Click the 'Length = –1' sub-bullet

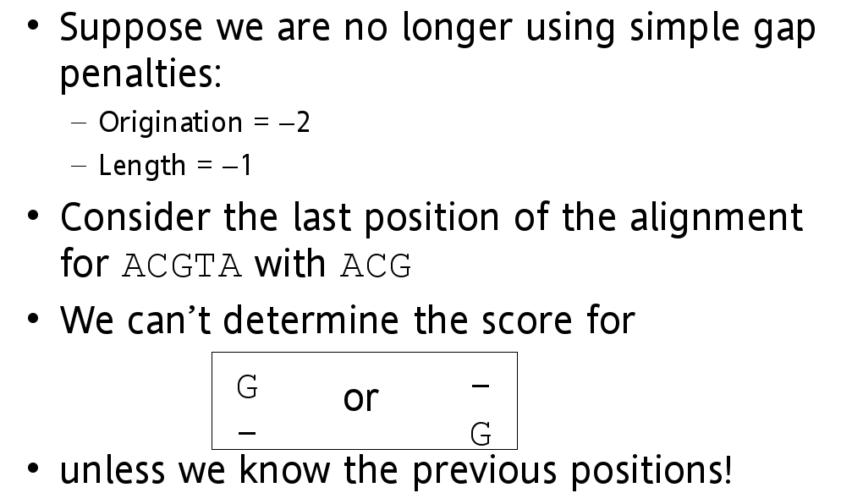click(x=175, y=165)
